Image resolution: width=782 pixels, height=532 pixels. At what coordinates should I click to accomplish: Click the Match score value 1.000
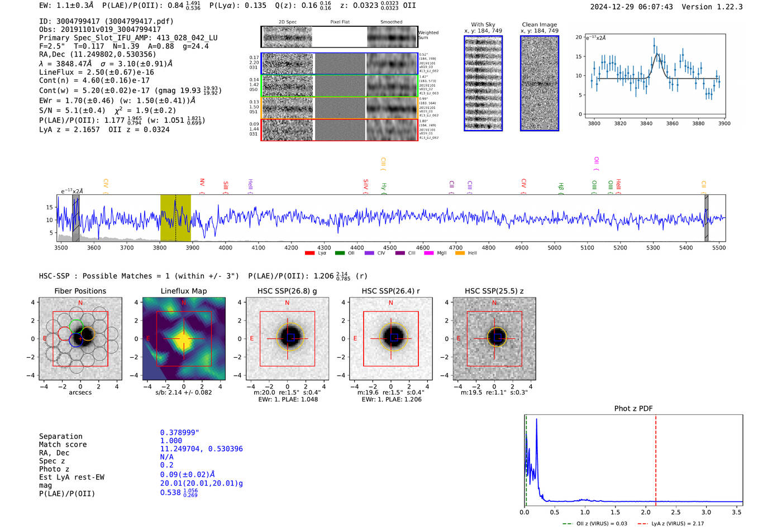click(x=171, y=440)
